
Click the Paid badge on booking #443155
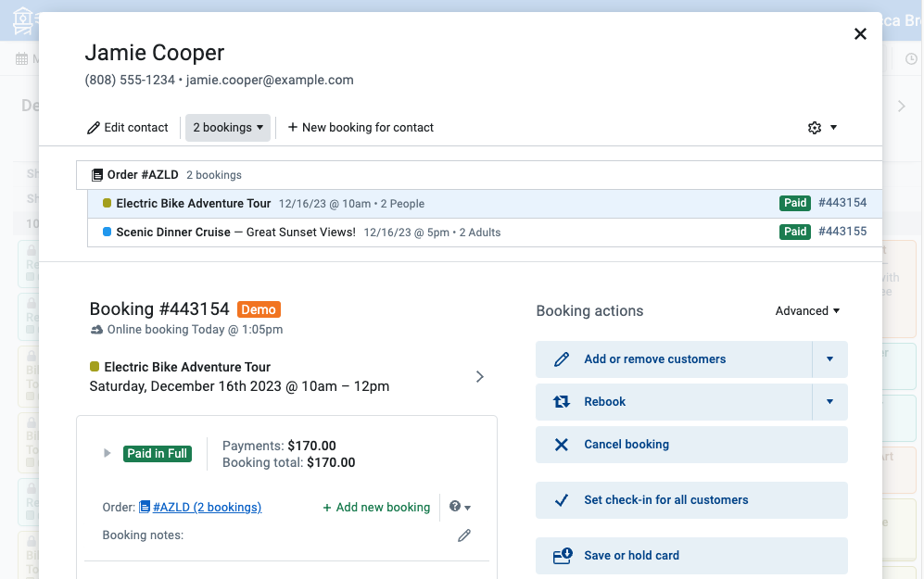coord(794,232)
